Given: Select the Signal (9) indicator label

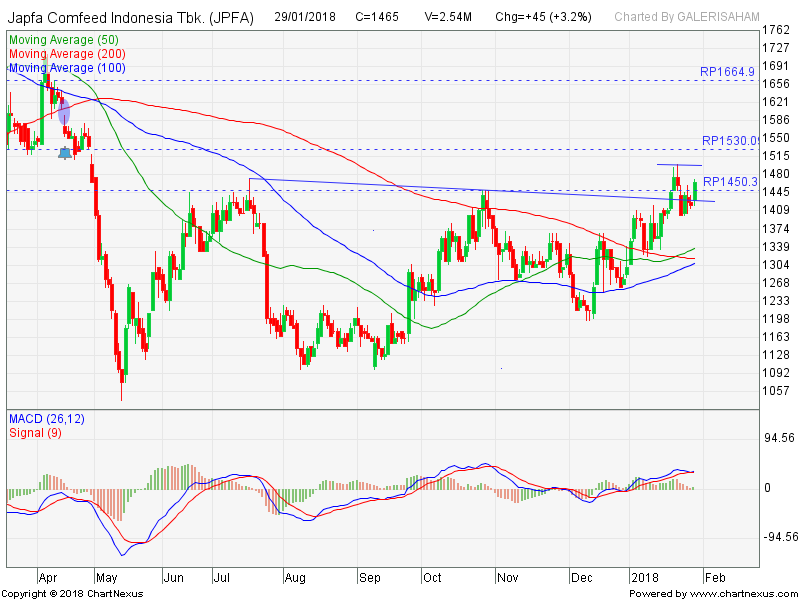Looking at the screenshot, I should point(36,431).
